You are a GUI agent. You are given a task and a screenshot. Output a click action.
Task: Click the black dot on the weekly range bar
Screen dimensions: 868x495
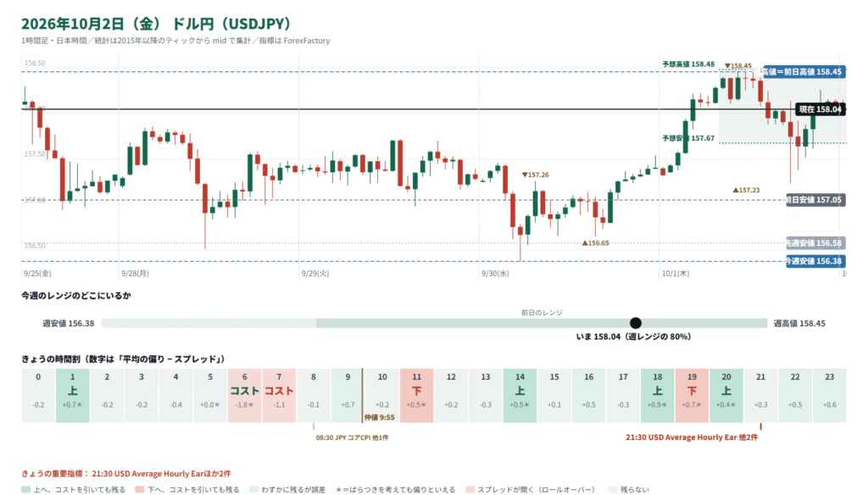click(636, 323)
